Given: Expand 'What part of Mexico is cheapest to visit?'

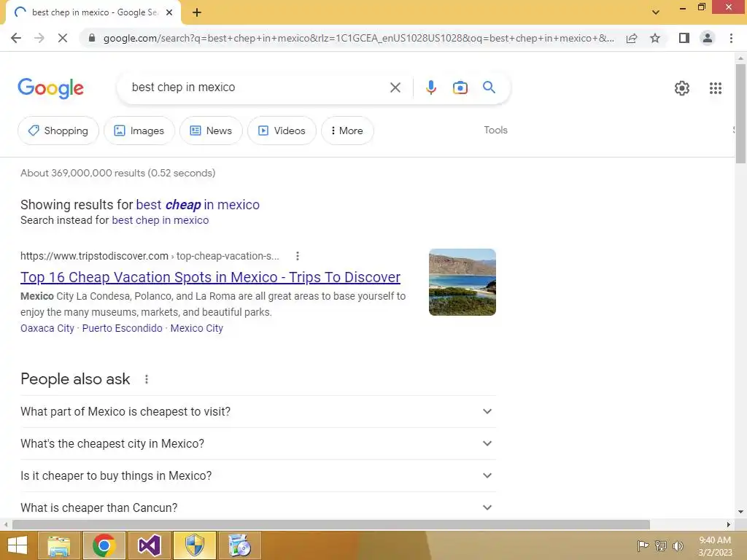Looking at the screenshot, I should [258, 411].
